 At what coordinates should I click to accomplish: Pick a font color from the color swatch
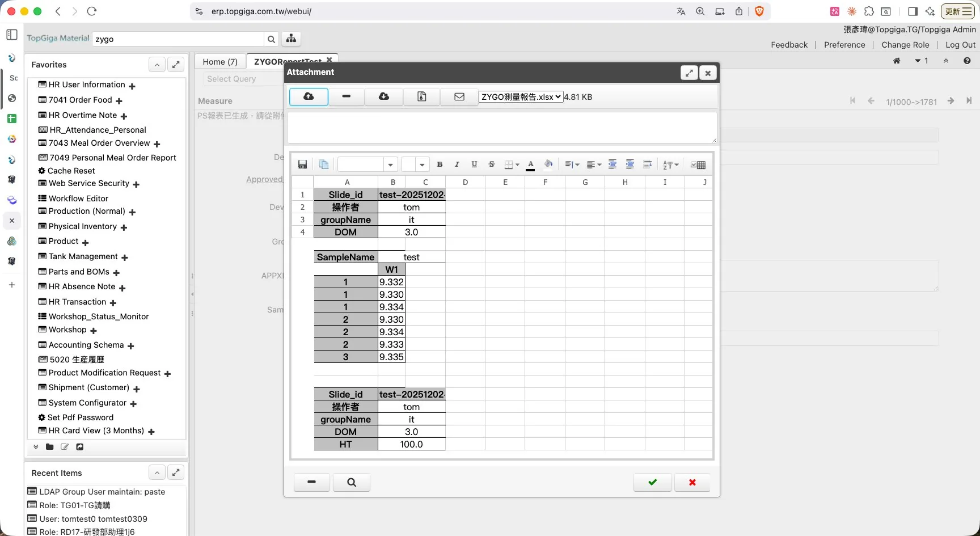click(x=530, y=164)
